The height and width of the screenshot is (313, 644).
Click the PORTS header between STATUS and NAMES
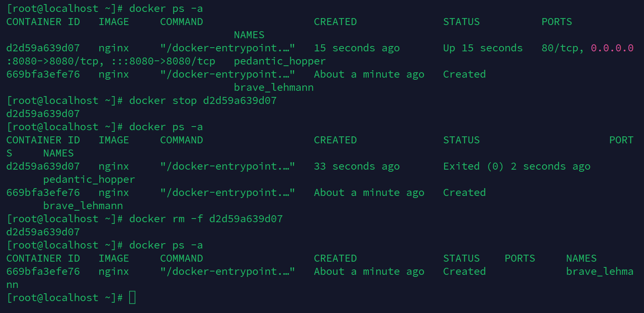520,258
